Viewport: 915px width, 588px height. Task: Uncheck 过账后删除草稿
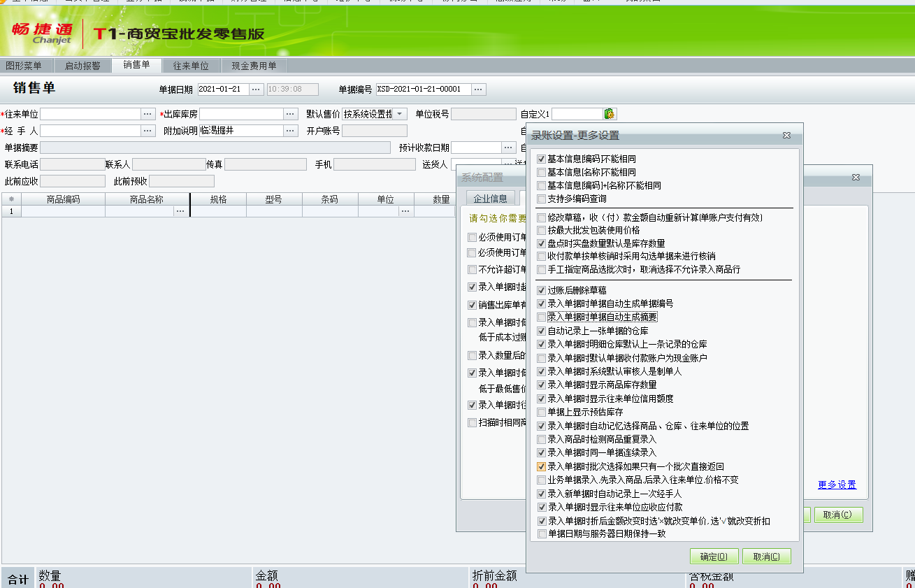click(541, 290)
